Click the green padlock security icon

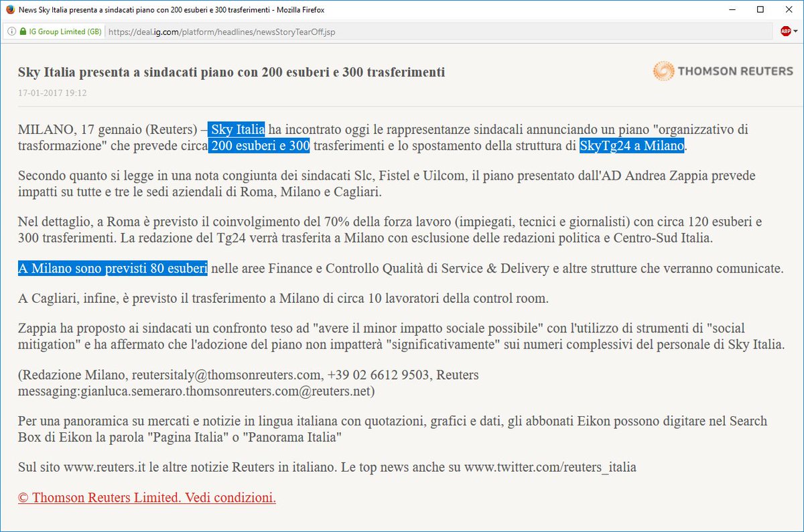[x=23, y=31]
